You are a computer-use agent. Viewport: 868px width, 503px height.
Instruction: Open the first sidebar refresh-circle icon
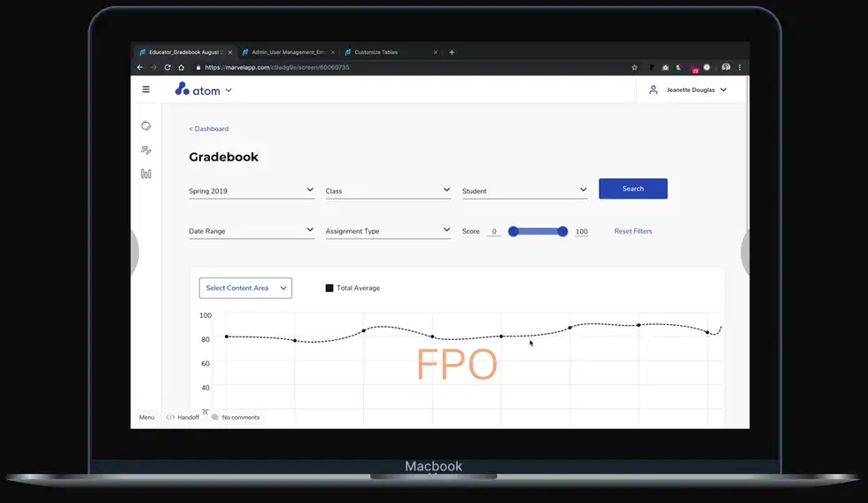click(145, 126)
